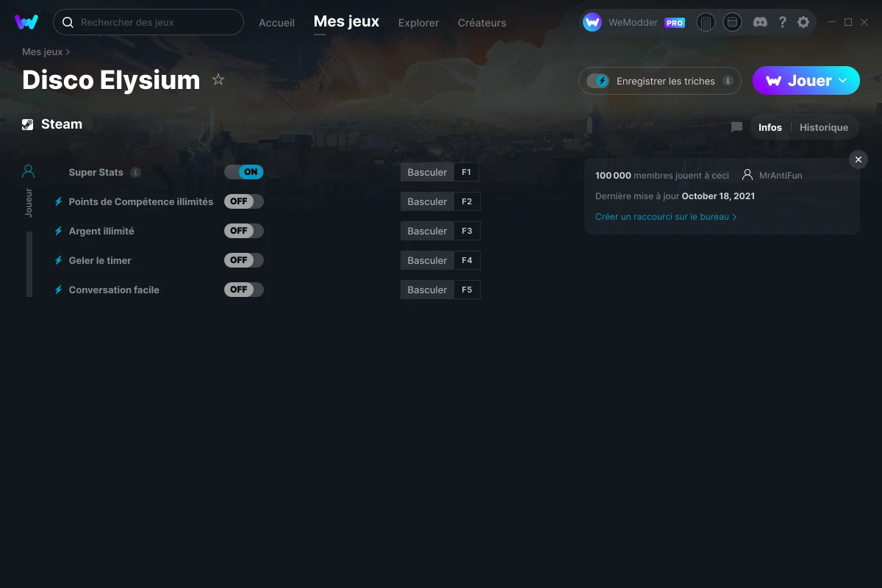
Task: Go to the Accueil tab
Action: (x=276, y=23)
